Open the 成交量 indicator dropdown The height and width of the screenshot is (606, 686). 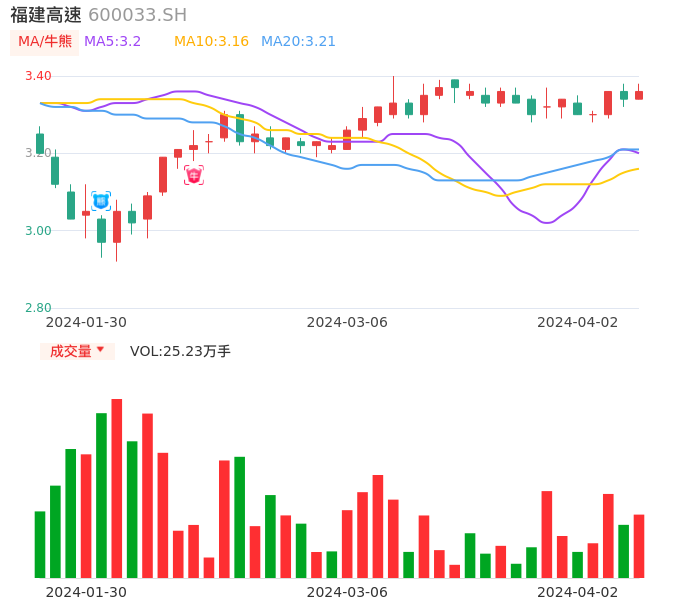coord(77,351)
